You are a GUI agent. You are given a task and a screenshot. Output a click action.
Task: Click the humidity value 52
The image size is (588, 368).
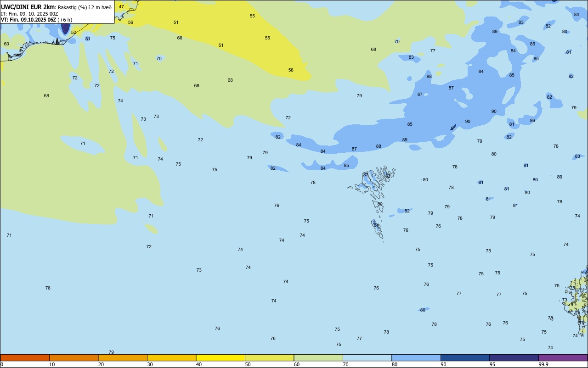coord(73,33)
